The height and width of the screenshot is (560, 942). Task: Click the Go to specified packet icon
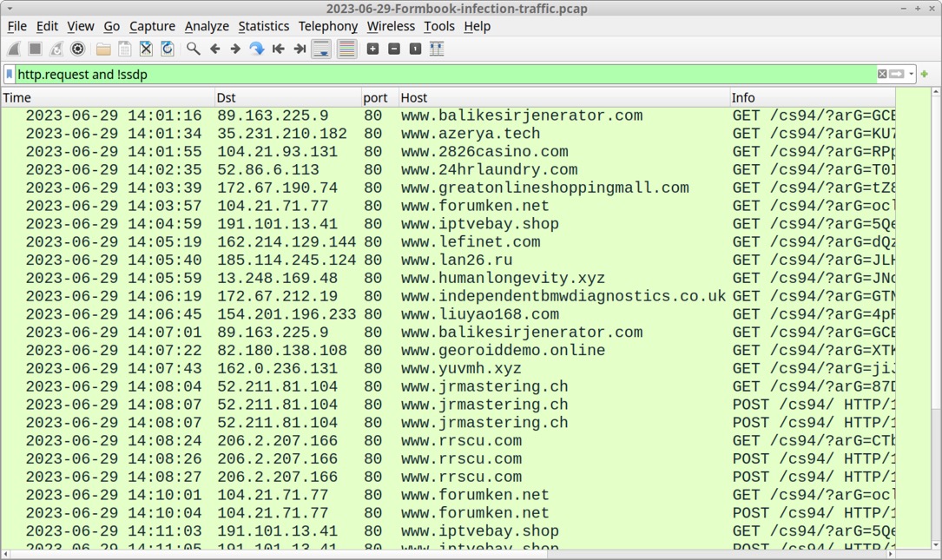pos(256,49)
